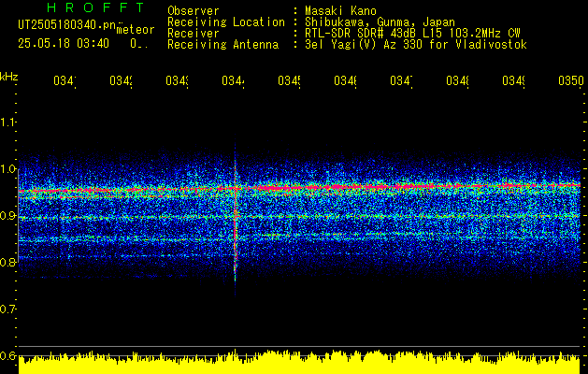The width and height of the screenshot is (588, 374).
Task: Click the 0341 time marker
Action: pos(65,80)
